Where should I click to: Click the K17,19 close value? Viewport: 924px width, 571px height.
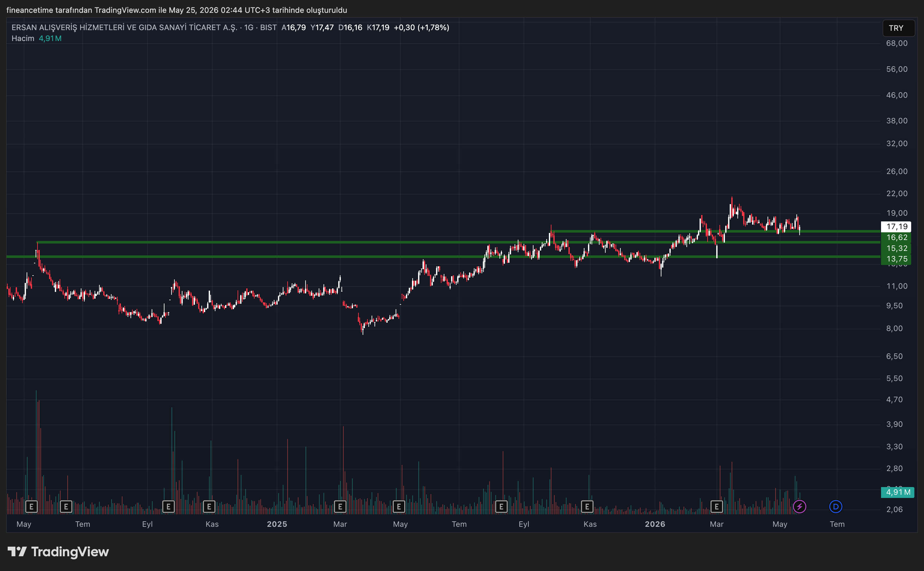[378, 28]
